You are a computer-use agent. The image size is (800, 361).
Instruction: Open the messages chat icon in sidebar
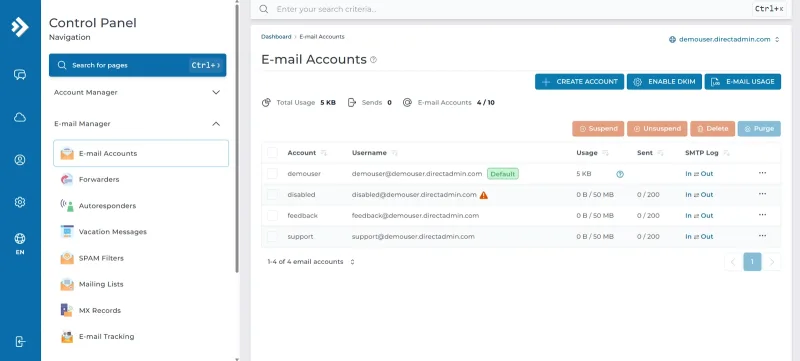20,75
